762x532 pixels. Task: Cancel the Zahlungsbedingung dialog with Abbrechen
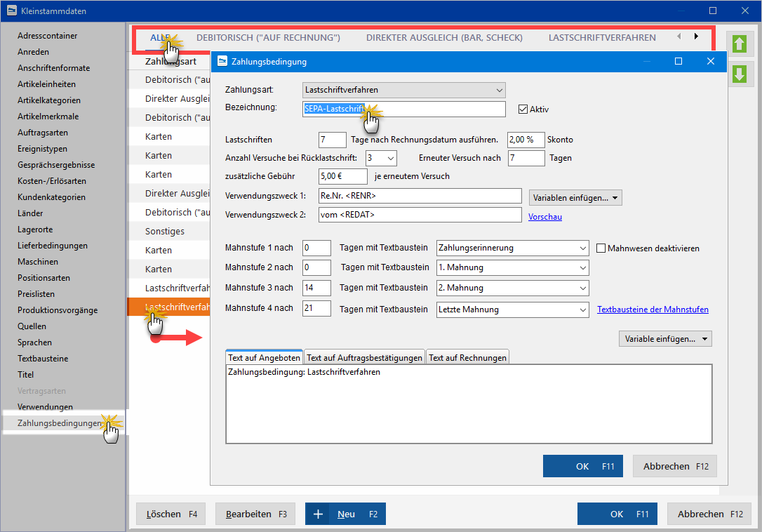point(675,466)
